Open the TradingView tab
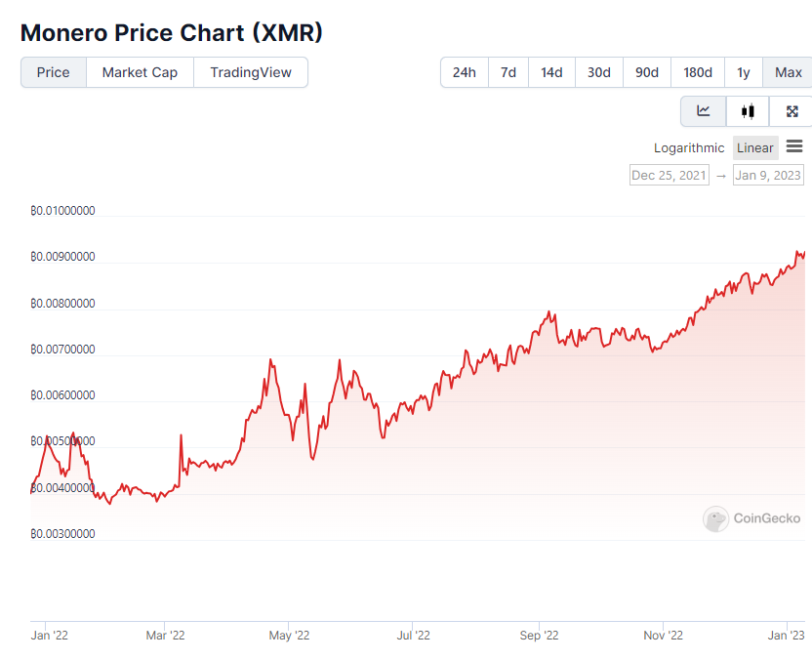 pyautogui.click(x=251, y=72)
